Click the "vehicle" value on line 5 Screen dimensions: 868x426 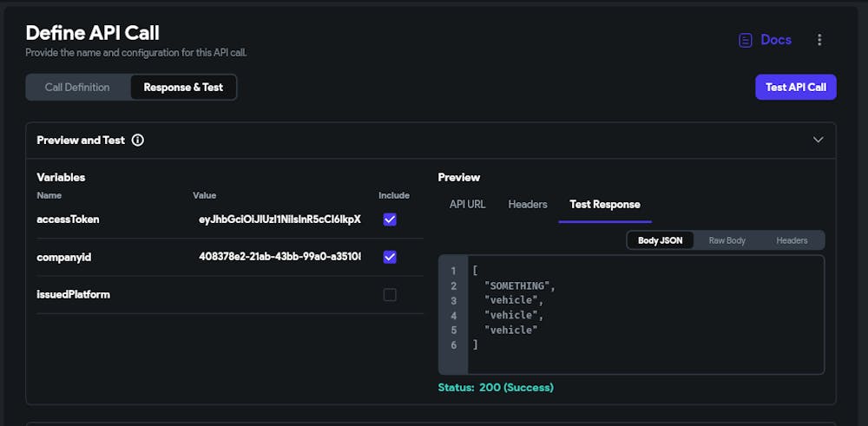click(x=511, y=331)
